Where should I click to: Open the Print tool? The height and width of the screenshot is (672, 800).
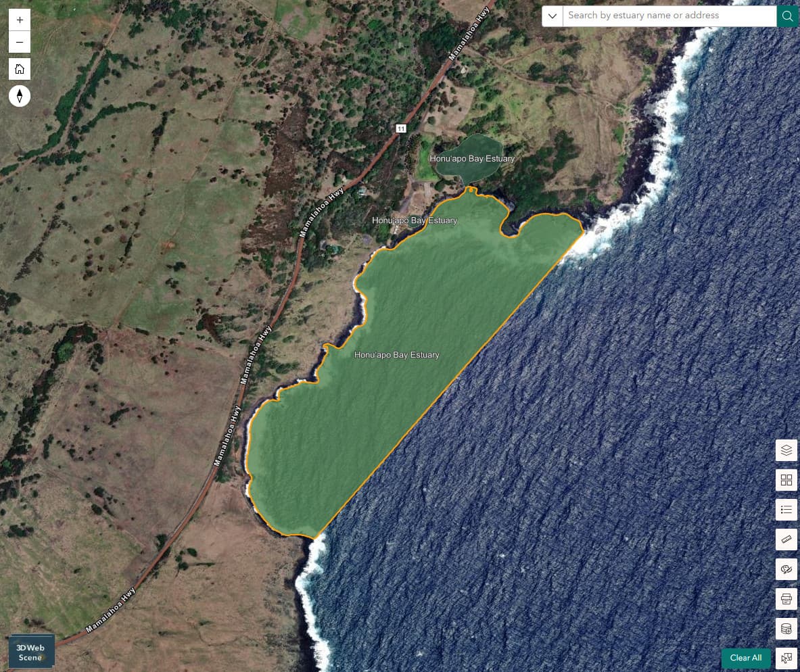click(x=786, y=599)
